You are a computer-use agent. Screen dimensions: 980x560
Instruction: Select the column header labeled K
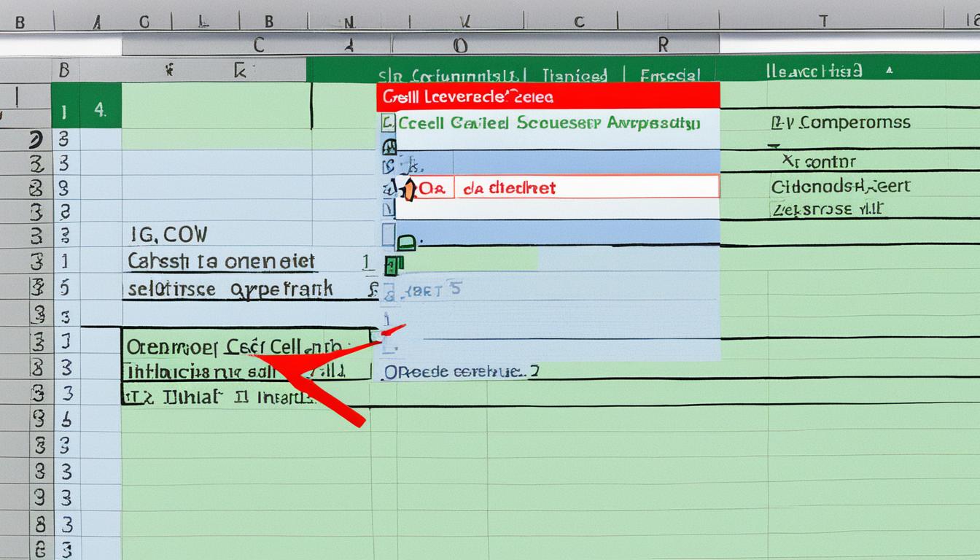tap(239, 71)
